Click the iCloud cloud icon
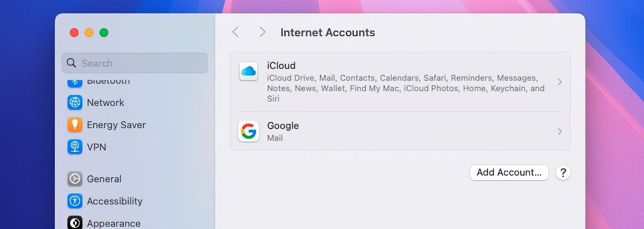Screen dimensions: 644x229 (249, 71)
